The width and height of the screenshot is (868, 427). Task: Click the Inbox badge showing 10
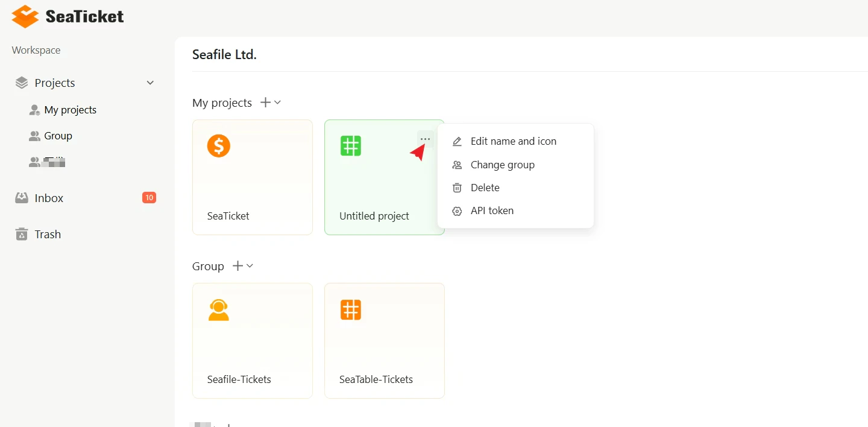point(149,197)
